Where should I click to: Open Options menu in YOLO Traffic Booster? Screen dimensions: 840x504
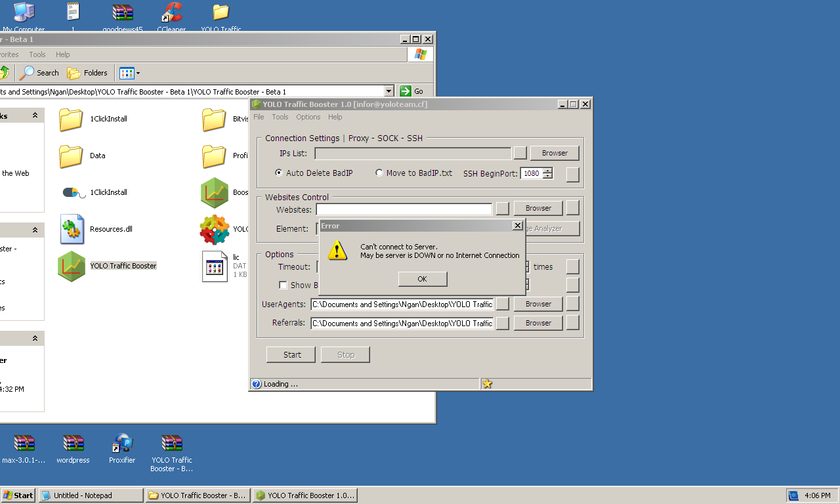(308, 117)
